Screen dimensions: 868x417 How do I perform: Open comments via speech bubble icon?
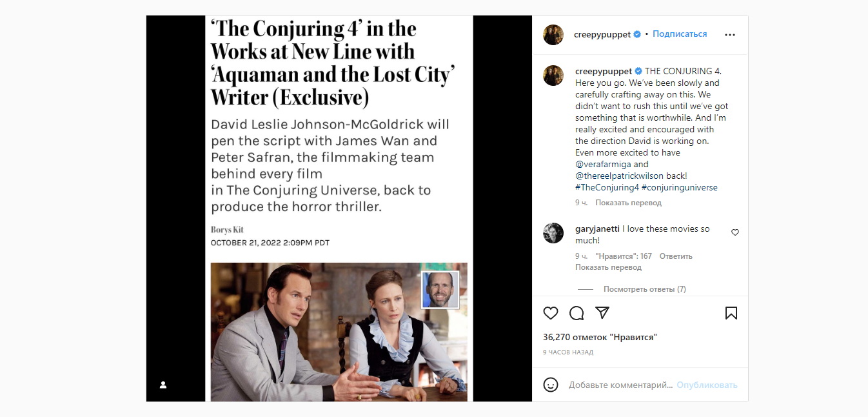[577, 313]
